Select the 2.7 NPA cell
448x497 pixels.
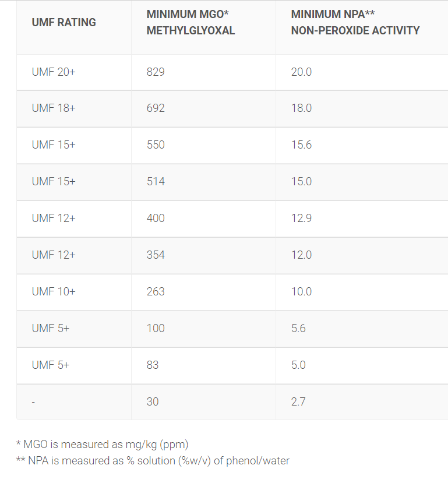coord(298,401)
